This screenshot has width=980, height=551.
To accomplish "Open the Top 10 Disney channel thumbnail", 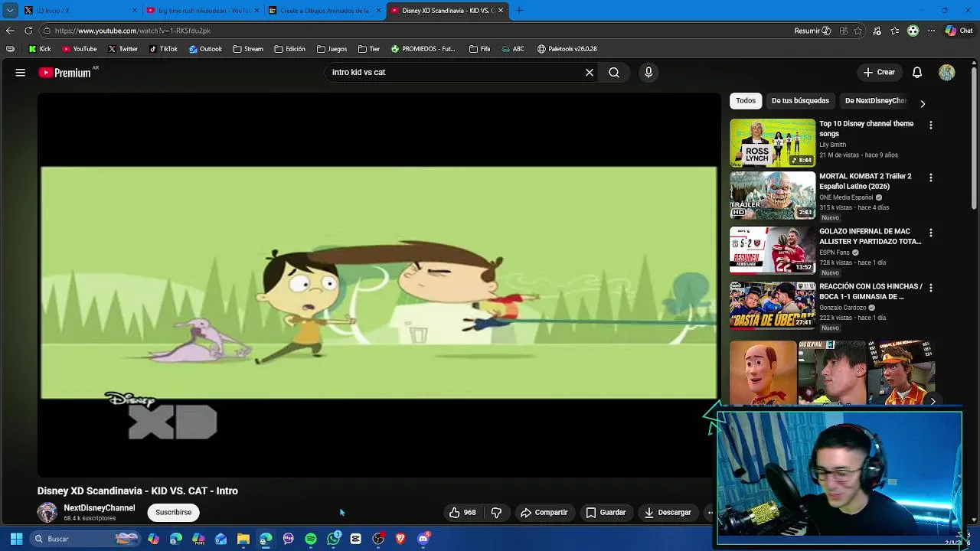I will [x=773, y=142].
